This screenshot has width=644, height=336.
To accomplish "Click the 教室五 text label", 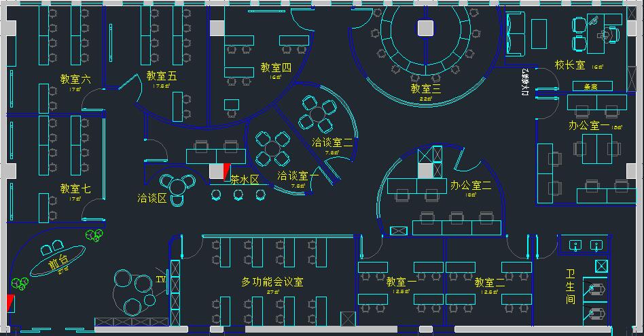I will tap(161, 76).
